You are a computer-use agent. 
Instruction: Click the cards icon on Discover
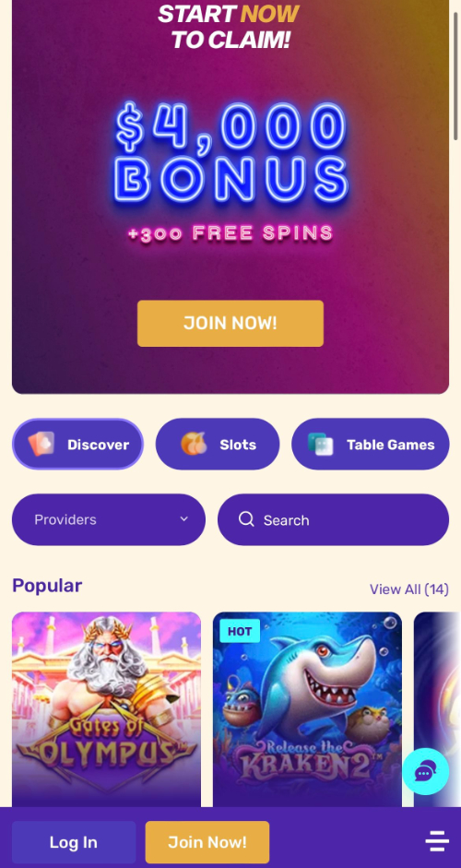[x=41, y=444]
